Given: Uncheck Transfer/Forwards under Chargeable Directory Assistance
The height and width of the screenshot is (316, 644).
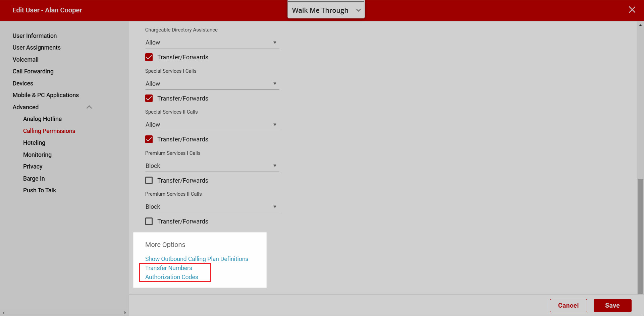Looking at the screenshot, I should [x=149, y=57].
